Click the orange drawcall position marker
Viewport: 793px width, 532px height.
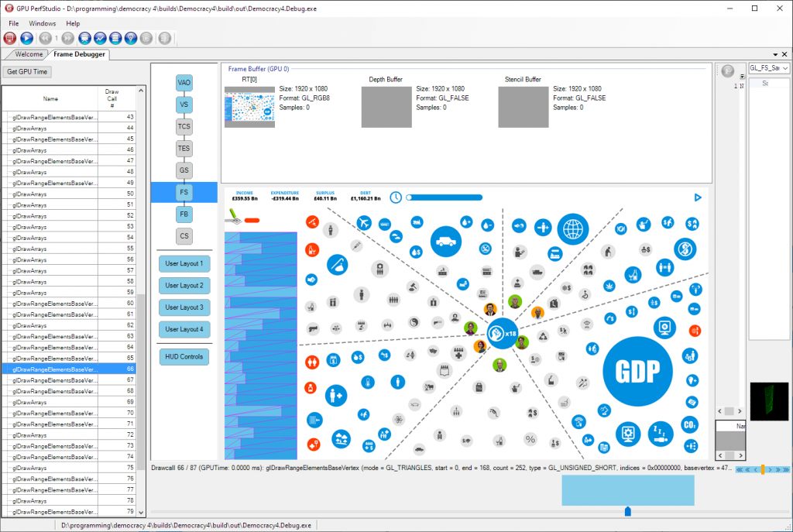(763, 469)
